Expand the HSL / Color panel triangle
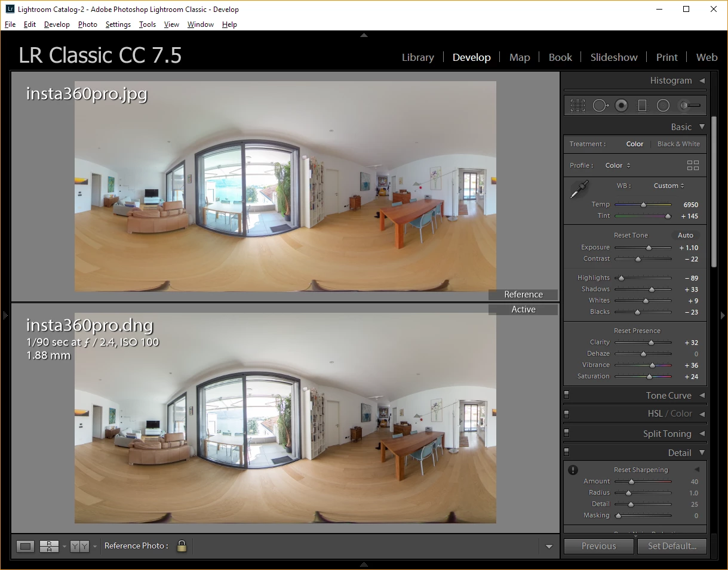The height and width of the screenshot is (570, 728). [702, 414]
